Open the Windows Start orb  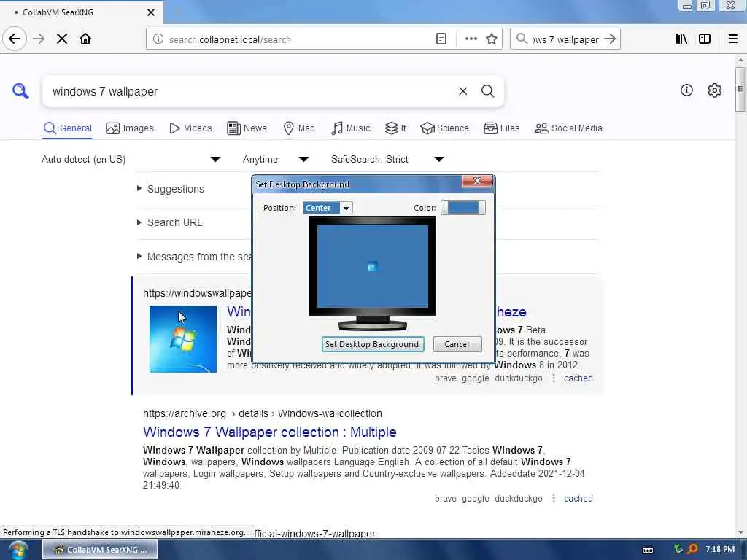click(x=18, y=550)
